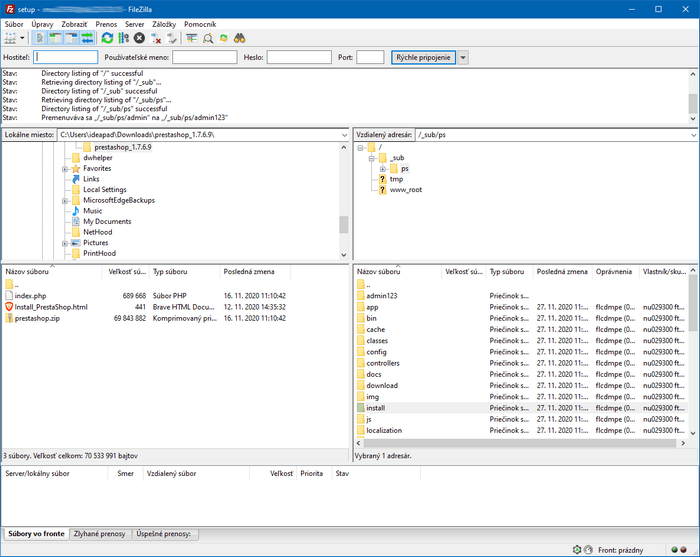Toggle the transfer queue display
Screen dimensions: 700x557
click(x=88, y=38)
